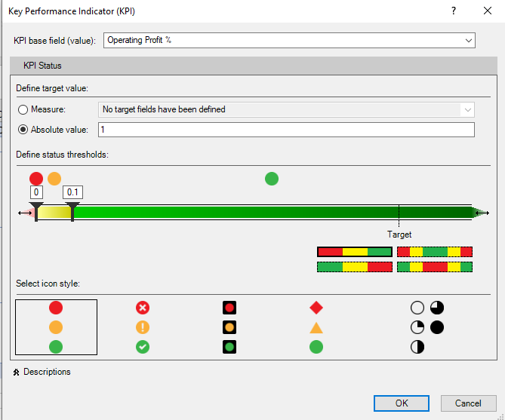Select the red-yellow-green threshold color scheme

tap(355, 252)
